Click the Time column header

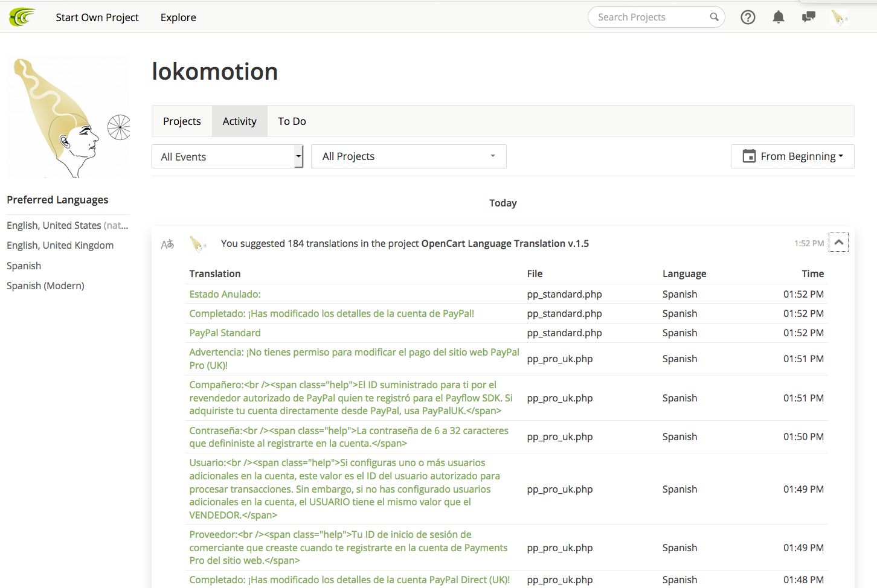point(812,273)
